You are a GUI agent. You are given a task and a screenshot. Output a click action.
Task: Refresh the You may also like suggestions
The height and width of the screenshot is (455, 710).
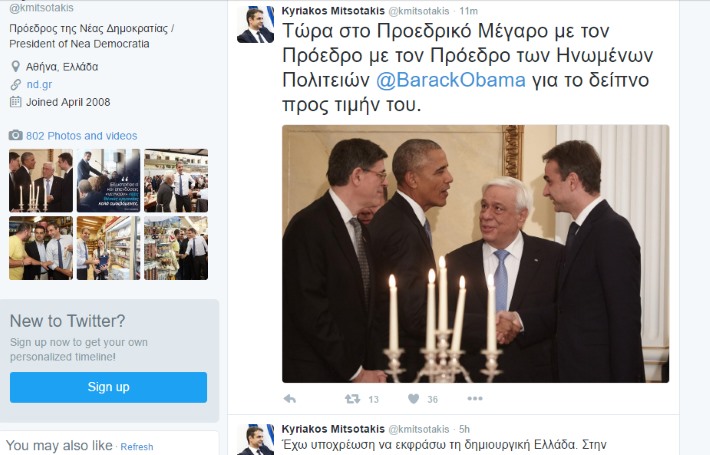coord(137,447)
